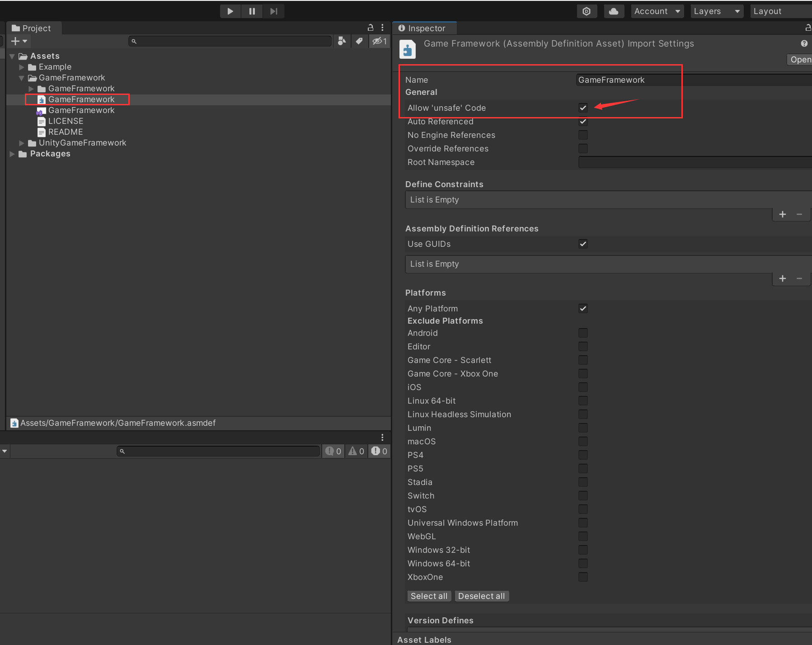Click the Project panel lock icon
The height and width of the screenshot is (645, 812).
(x=371, y=27)
